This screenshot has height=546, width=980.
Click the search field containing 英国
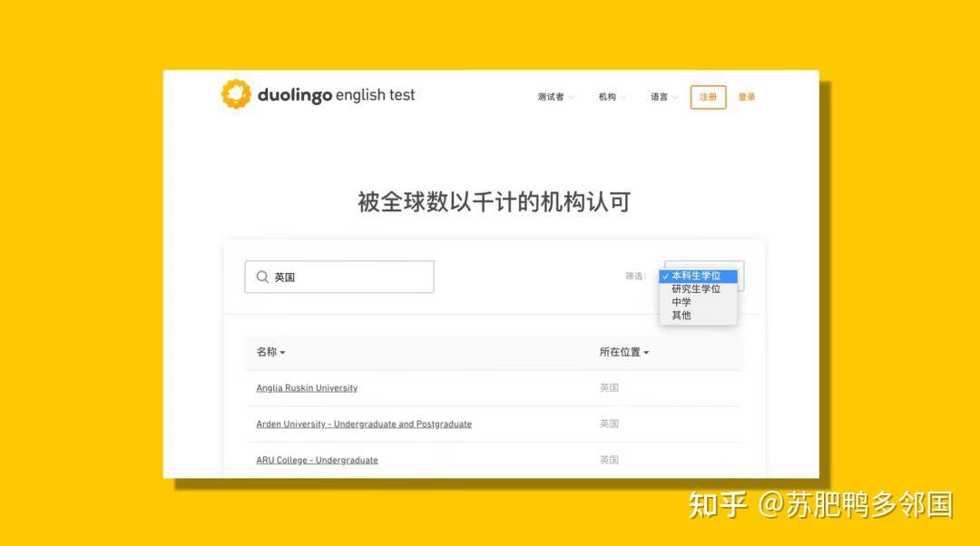(x=339, y=277)
